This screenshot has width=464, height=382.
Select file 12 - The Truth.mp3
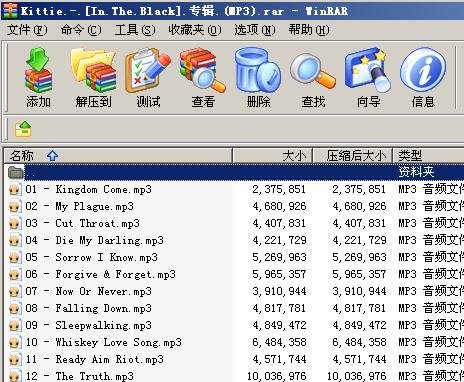(x=79, y=376)
